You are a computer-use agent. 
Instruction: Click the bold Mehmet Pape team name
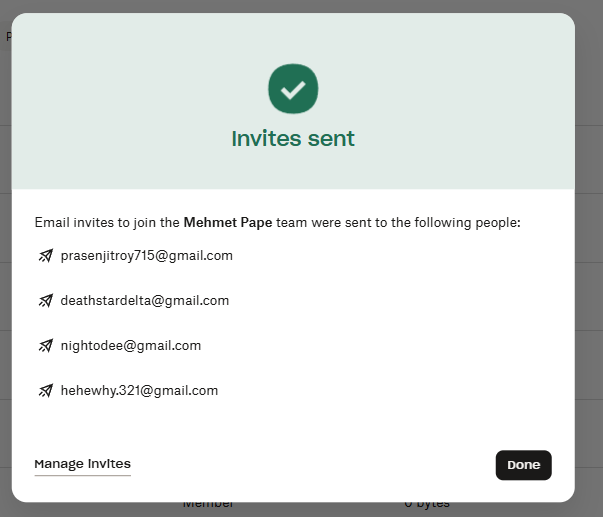228,222
